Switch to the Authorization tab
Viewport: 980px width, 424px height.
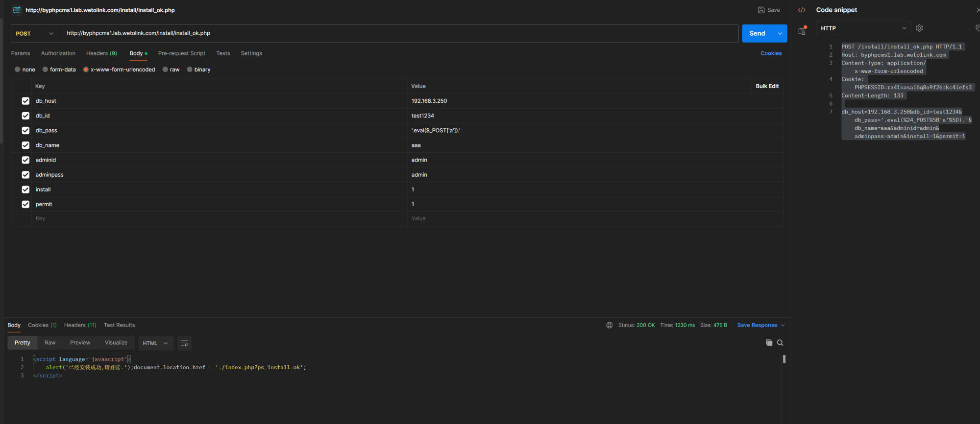pyautogui.click(x=58, y=53)
